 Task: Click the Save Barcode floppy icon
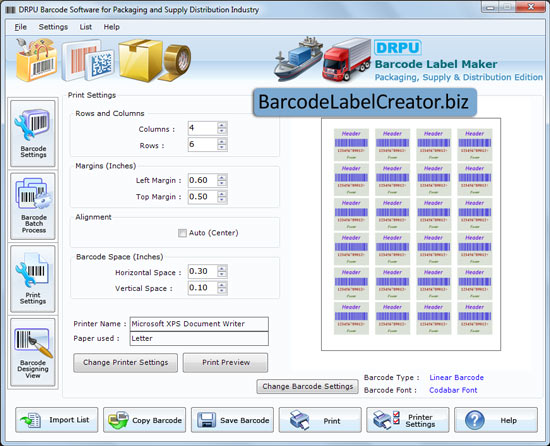tap(206, 420)
